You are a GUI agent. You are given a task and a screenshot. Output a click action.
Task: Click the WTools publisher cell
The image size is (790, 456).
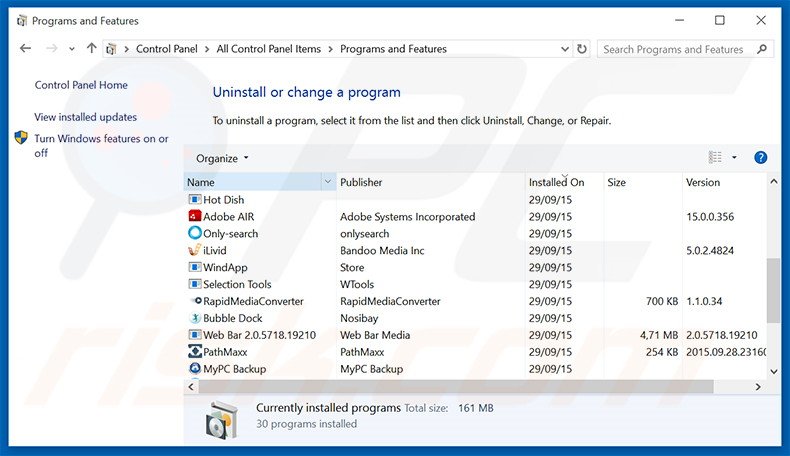(357, 284)
